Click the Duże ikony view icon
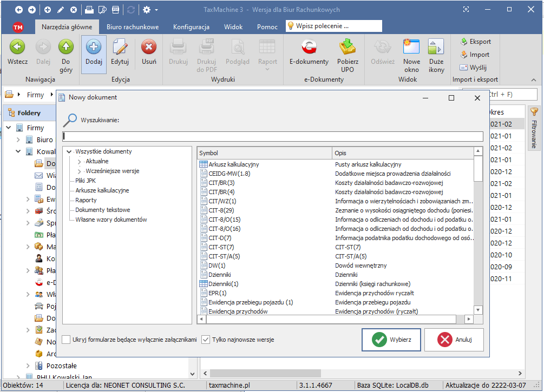The image size is (544, 392). pyautogui.click(x=436, y=48)
